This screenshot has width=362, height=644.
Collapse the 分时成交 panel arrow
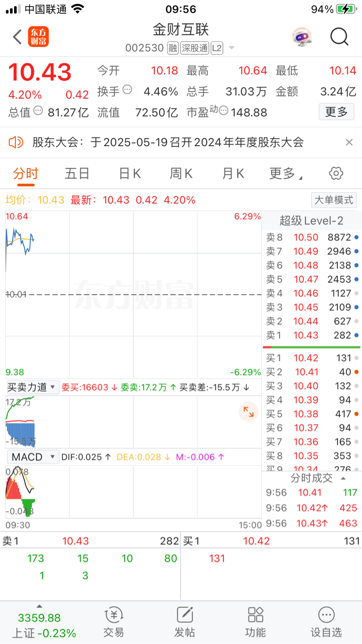pyautogui.click(x=343, y=478)
